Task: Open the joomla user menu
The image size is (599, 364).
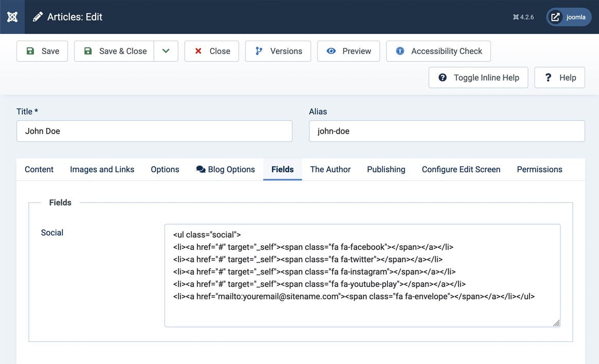Action: click(x=569, y=17)
